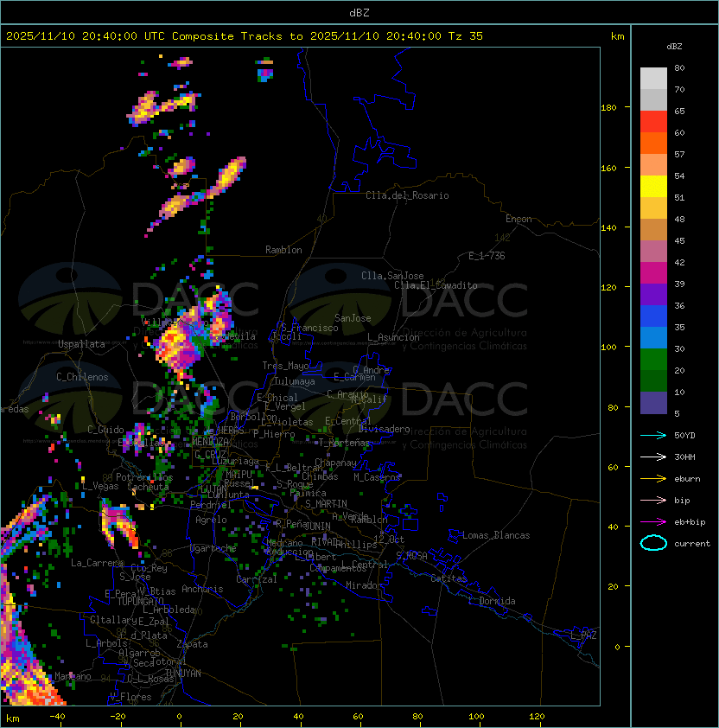
Task: Click the 'L_Vegas' place label
Action: [100, 486]
